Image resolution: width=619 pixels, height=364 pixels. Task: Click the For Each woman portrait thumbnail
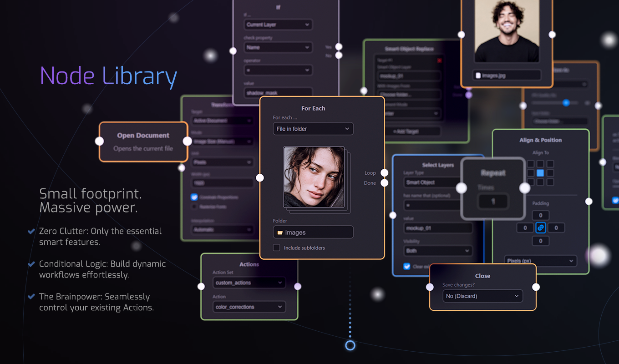coord(314,177)
